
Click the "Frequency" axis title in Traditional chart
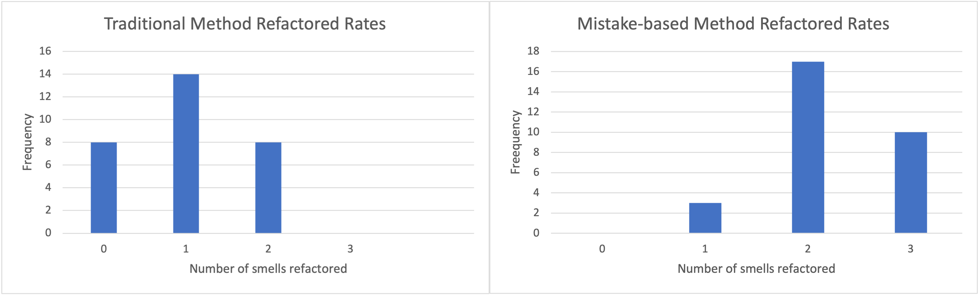pos(27,142)
